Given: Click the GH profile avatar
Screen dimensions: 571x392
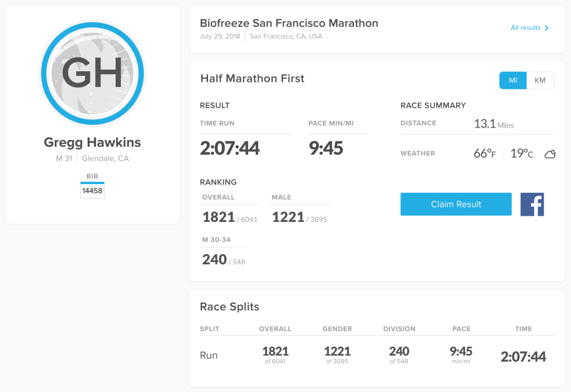Looking at the screenshot, I should click(92, 74).
